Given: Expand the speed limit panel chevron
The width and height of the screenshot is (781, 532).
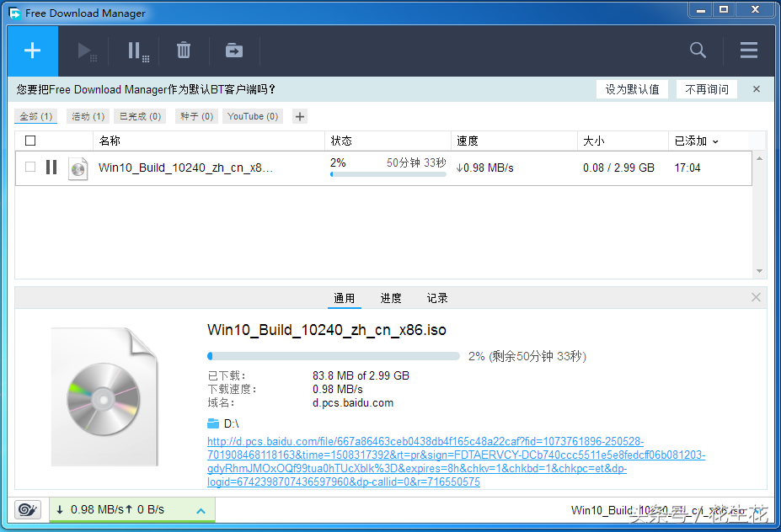Looking at the screenshot, I should point(201,511).
